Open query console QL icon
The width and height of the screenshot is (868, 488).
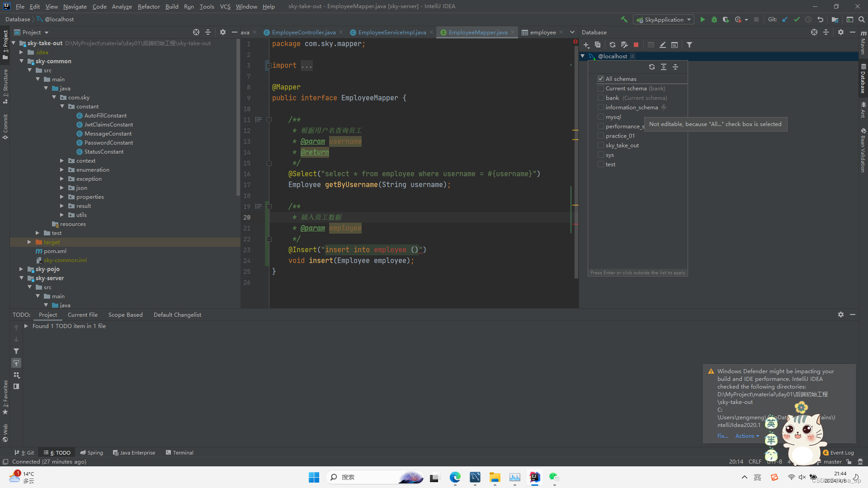pos(675,45)
